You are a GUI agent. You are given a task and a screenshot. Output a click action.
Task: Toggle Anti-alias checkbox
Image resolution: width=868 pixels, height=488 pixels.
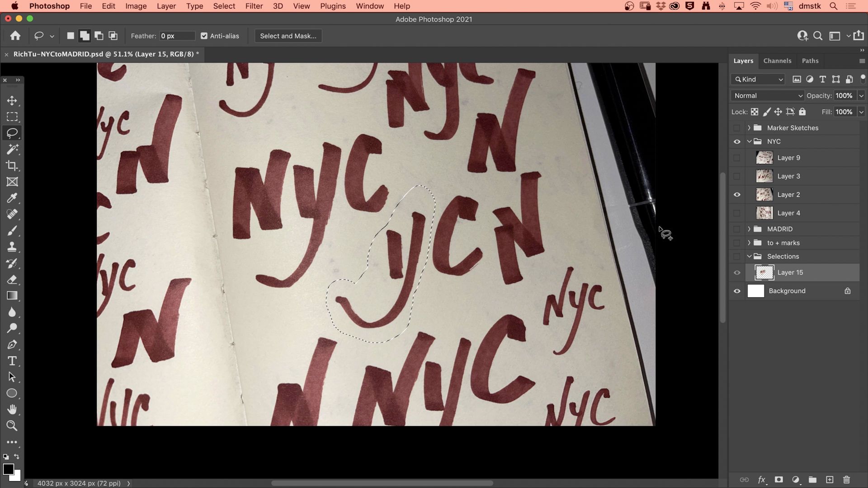pyautogui.click(x=204, y=36)
